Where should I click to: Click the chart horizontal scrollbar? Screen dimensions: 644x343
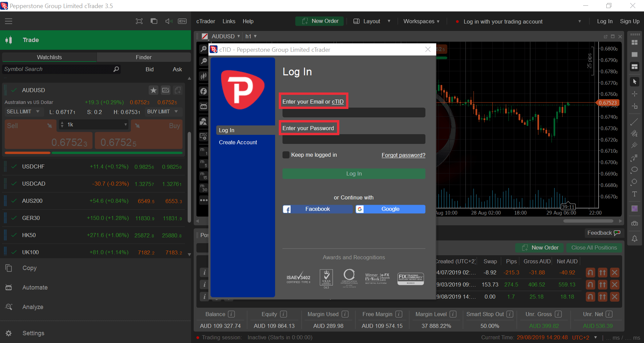coord(588,221)
